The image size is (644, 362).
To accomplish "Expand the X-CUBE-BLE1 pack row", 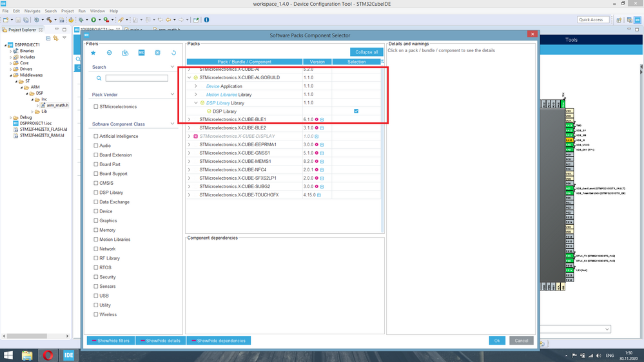I will (x=190, y=119).
